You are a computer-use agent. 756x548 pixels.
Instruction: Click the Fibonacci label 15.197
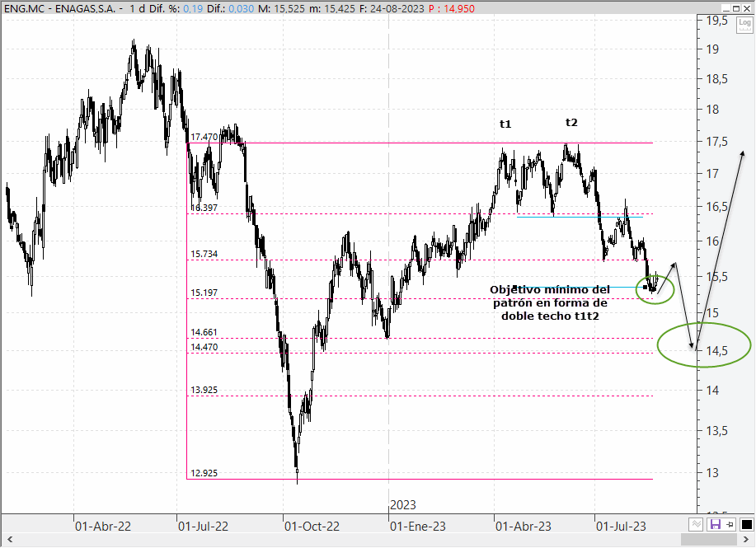pyautogui.click(x=204, y=293)
